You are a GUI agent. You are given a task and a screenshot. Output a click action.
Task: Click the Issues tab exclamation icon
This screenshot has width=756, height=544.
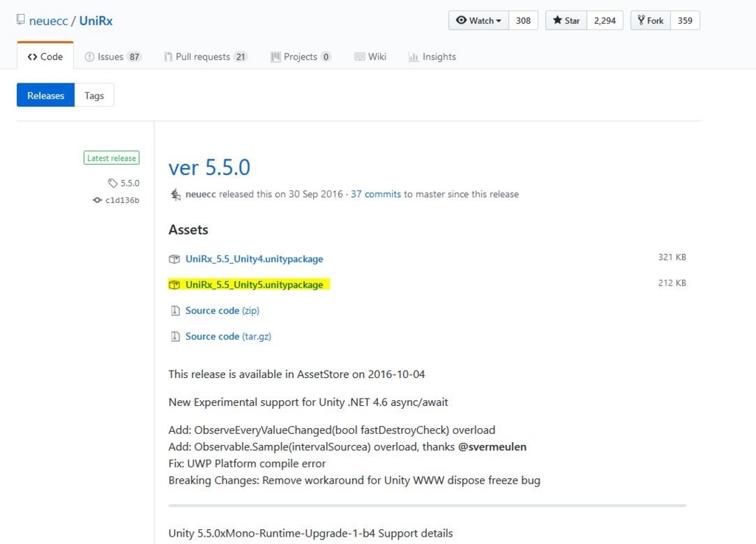tap(89, 57)
